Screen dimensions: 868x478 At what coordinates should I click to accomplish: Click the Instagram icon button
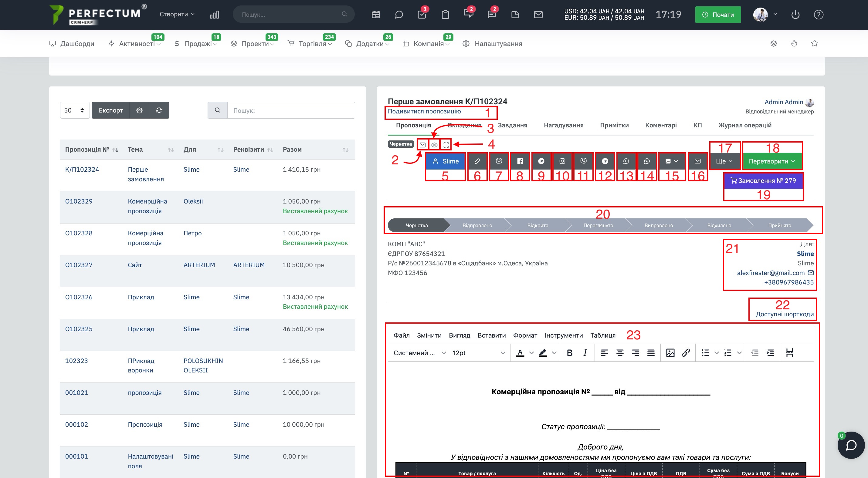pyautogui.click(x=562, y=161)
